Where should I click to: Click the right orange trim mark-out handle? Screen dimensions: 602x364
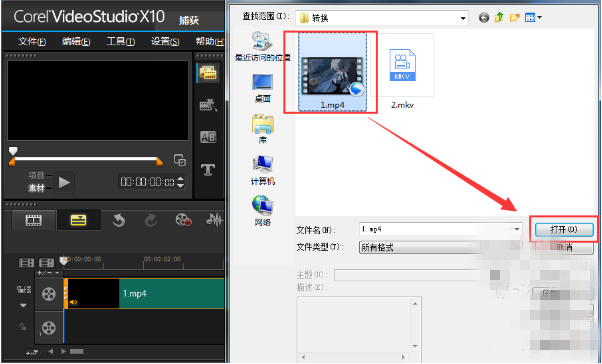coord(159,162)
